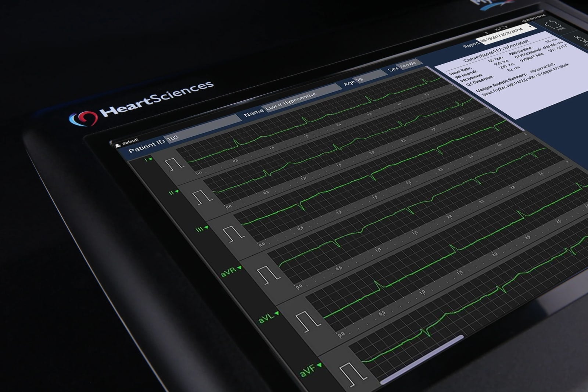Image resolution: width=588 pixels, height=392 pixels.
Task: Click the calibration pulse icon for lead III
Action: coord(233,233)
